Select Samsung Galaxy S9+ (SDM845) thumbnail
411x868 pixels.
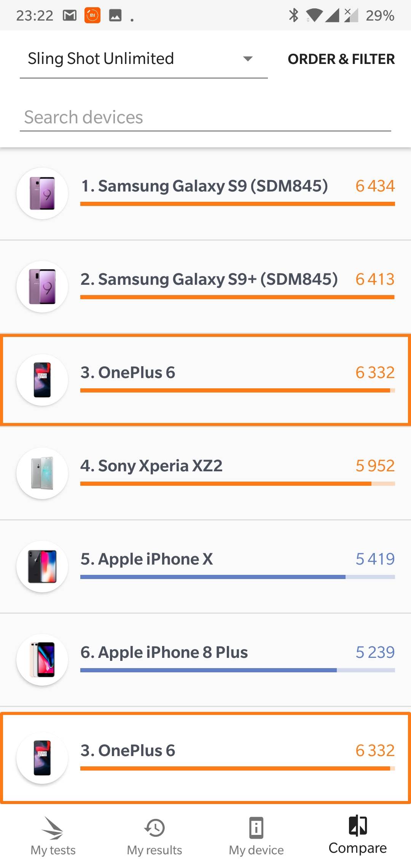42,287
